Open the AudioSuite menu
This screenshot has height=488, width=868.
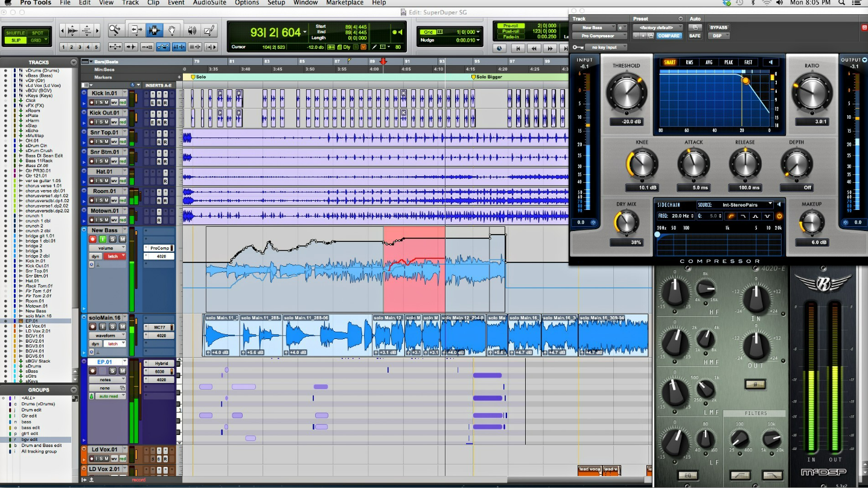click(x=209, y=3)
